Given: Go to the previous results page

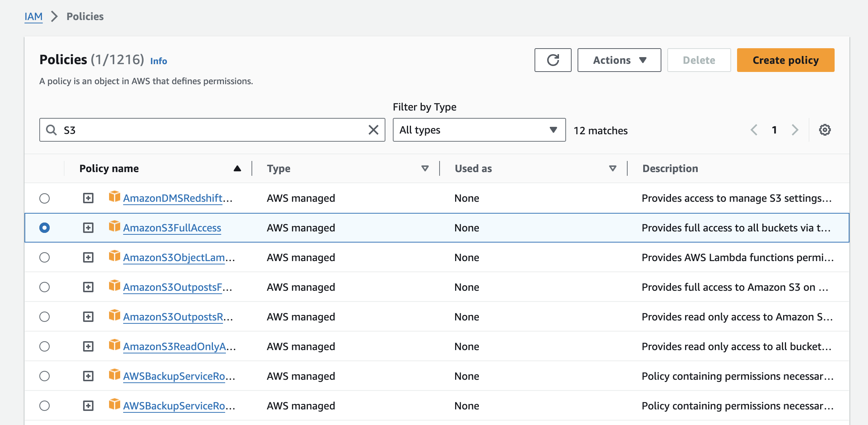Looking at the screenshot, I should pyautogui.click(x=754, y=130).
